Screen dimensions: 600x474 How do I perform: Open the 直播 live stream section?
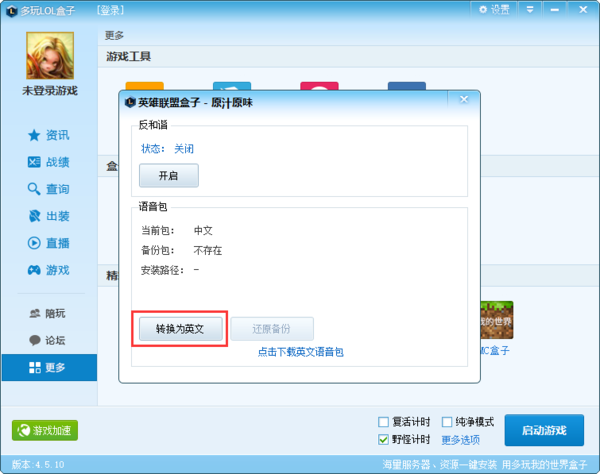click(49, 243)
